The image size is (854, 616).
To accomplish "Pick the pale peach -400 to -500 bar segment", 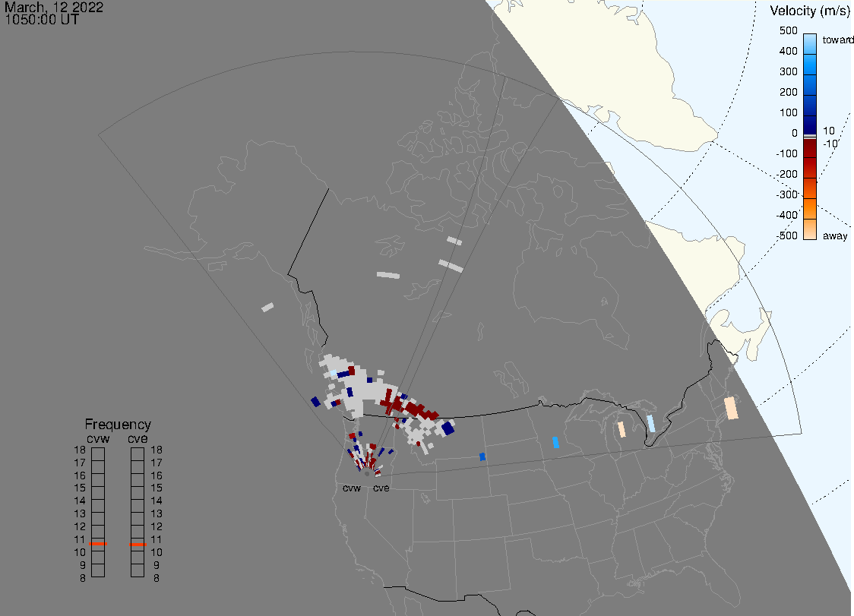I will 810,229.
